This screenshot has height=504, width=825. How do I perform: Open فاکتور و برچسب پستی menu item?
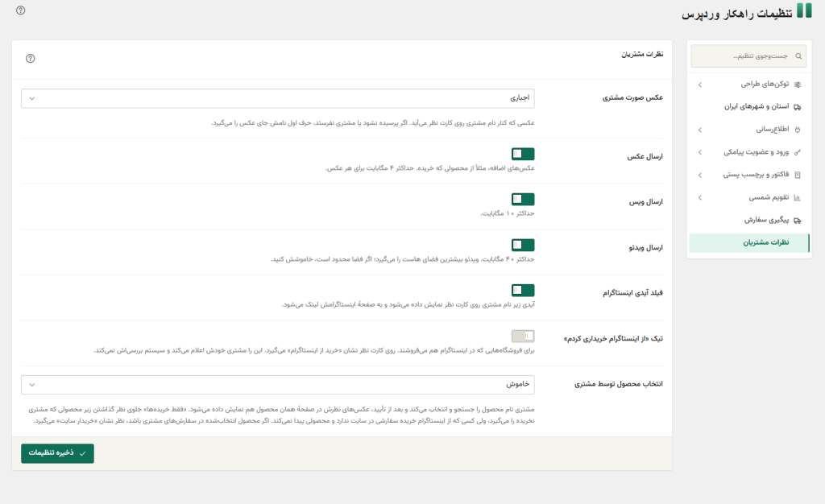[x=749, y=175]
